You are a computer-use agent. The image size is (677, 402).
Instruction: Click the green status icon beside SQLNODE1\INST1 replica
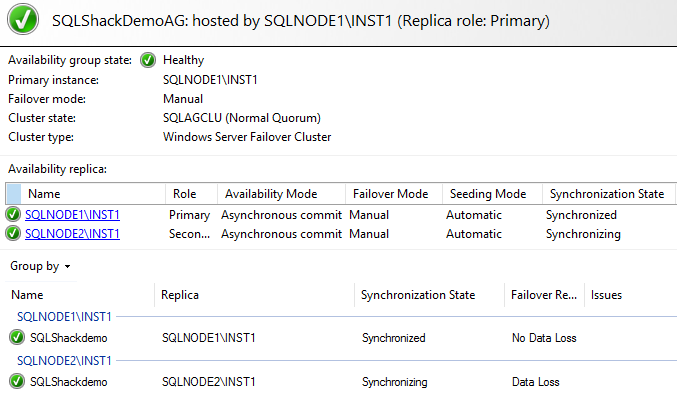point(13,215)
